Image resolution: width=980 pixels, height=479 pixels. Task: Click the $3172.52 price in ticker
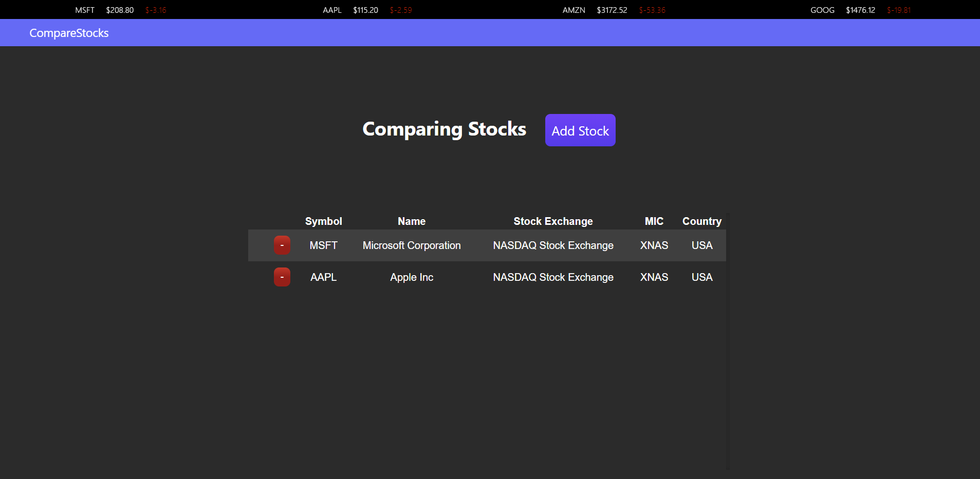point(612,10)
